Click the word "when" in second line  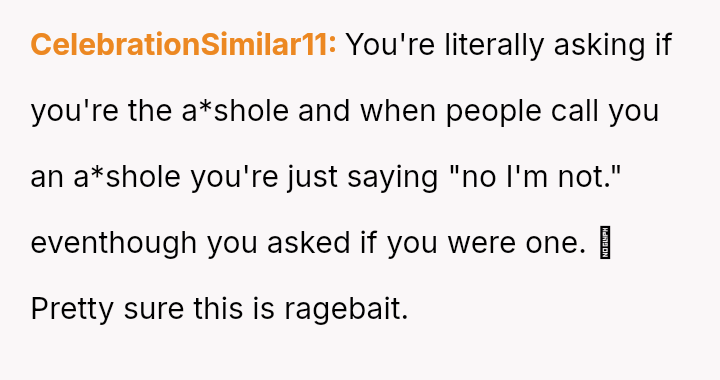(398, 111)
